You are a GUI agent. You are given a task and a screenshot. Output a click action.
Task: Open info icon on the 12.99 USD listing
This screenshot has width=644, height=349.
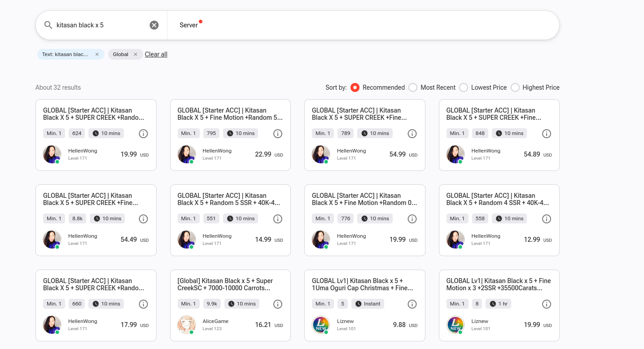pos(547,219)
